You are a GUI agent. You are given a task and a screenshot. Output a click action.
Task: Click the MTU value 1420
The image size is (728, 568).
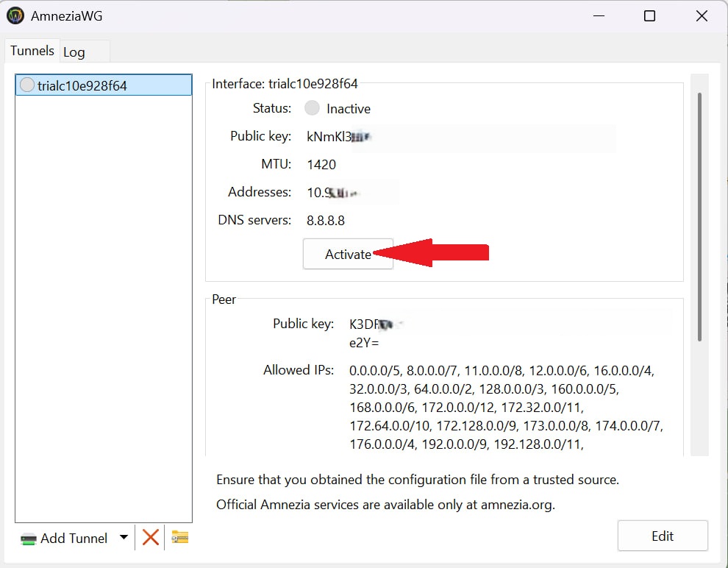321,164
